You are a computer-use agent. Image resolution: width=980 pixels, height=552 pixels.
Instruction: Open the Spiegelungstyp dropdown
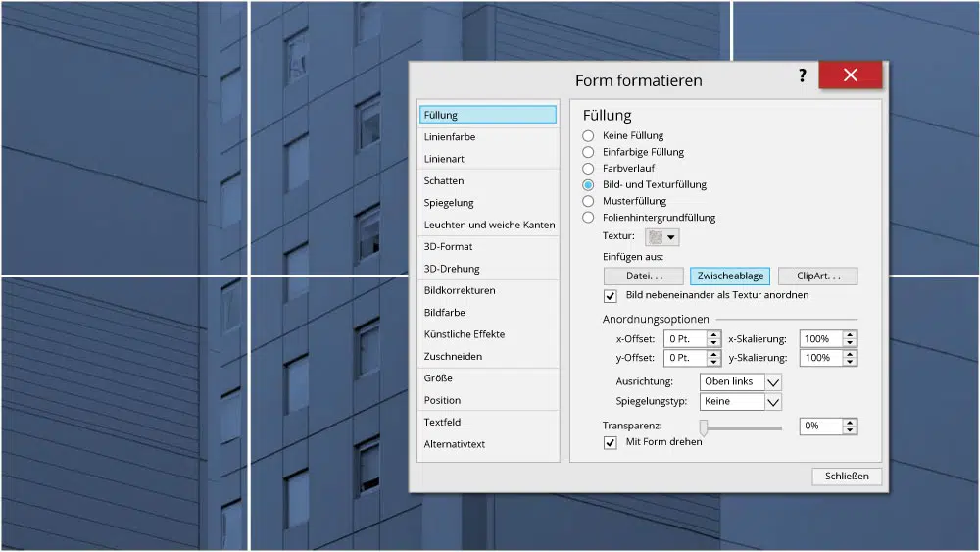coord(772,402)
